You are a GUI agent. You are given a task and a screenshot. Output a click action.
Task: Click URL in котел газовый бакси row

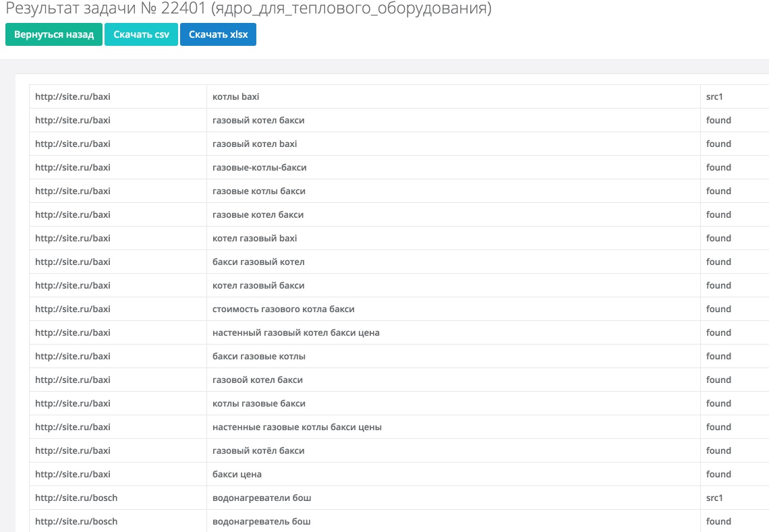point(73,285)
